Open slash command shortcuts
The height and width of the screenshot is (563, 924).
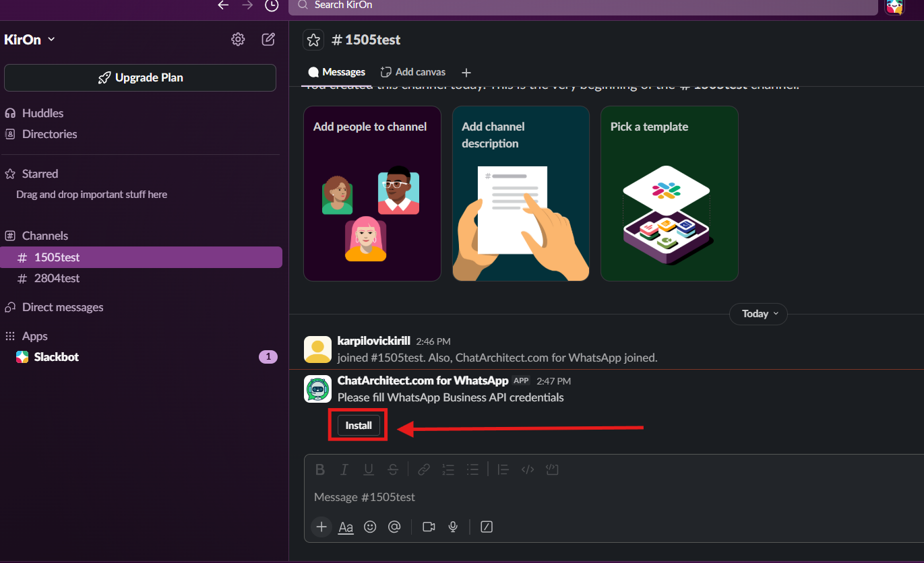point(487,527)
